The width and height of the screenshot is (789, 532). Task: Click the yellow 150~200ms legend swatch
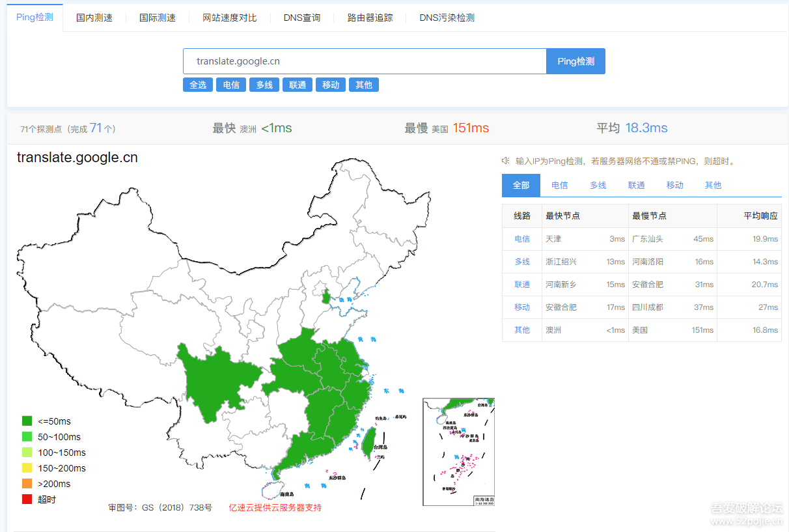(x=27, y=468)
